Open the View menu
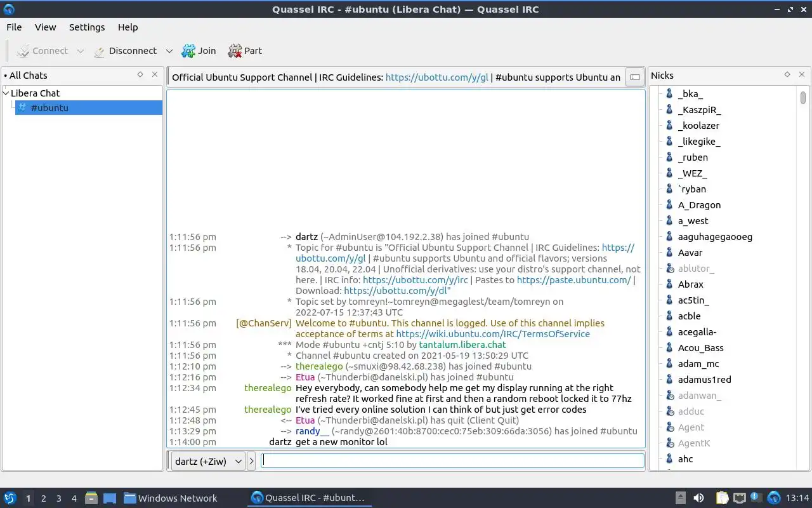Viewport: 812px width, 508px height. [x=46, y=27]
